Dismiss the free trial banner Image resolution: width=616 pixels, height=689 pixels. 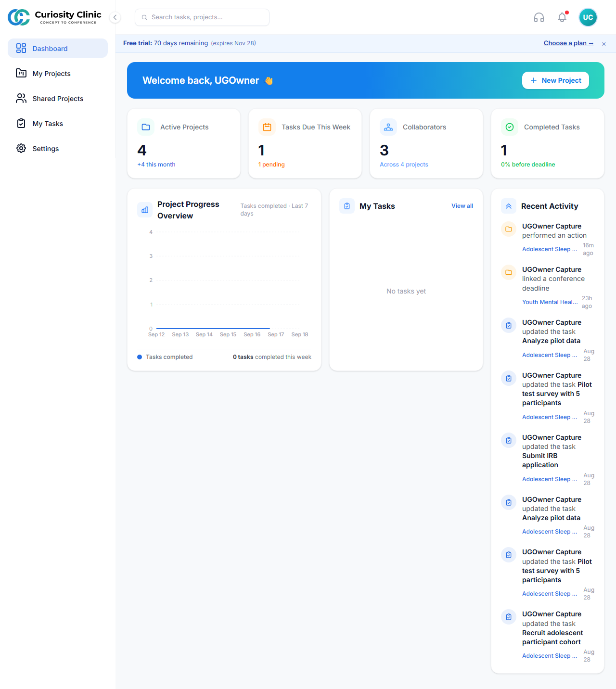[604, 44]
